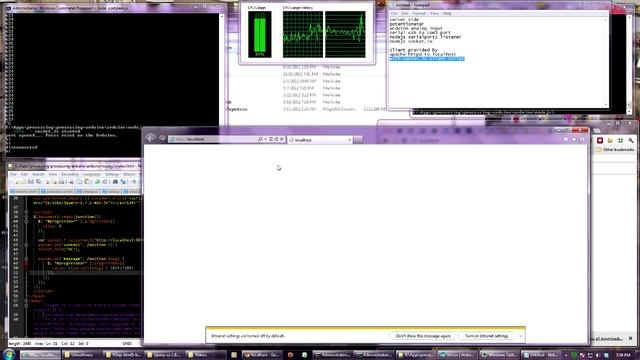This screenshot has height=360, width=640.
Task: Open IE Favorites star icon
Action: tap(574, 140)
